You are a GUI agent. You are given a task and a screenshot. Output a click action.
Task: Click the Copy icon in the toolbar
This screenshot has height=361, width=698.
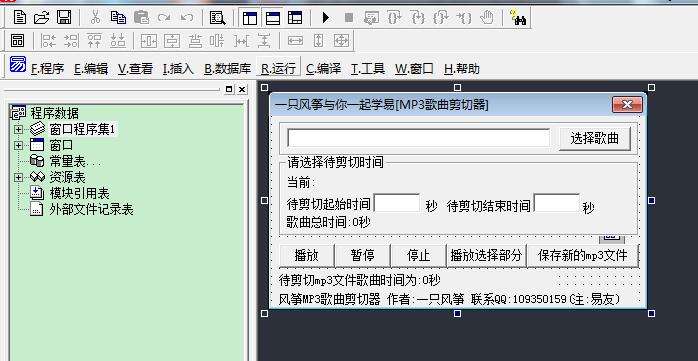[x=118, y=18]
